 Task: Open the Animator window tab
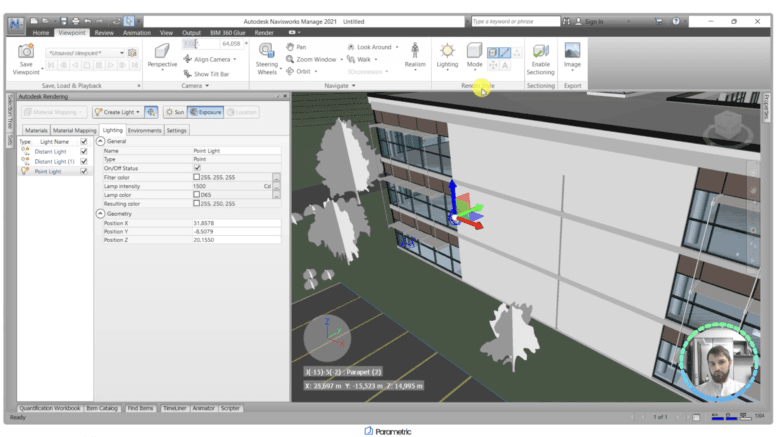tap(203, 408)
